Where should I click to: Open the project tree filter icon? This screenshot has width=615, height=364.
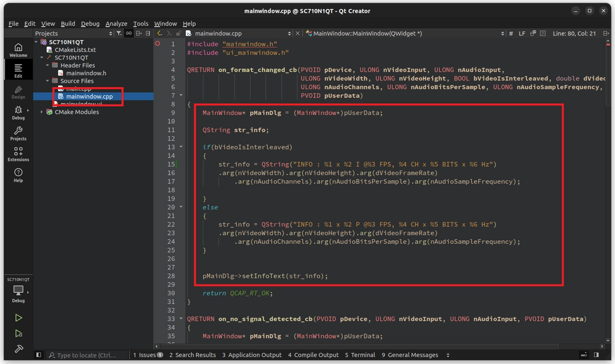click(x=119, y=33)
